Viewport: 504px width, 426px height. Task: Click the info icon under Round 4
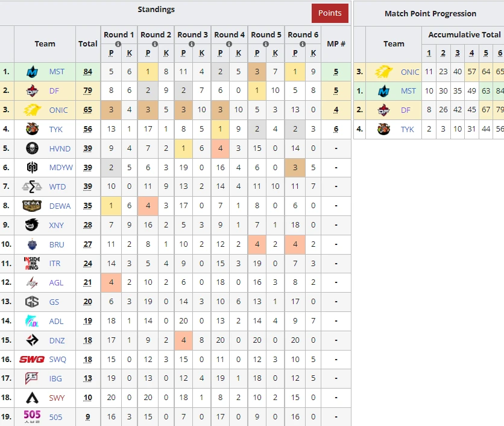click(230, 44)
